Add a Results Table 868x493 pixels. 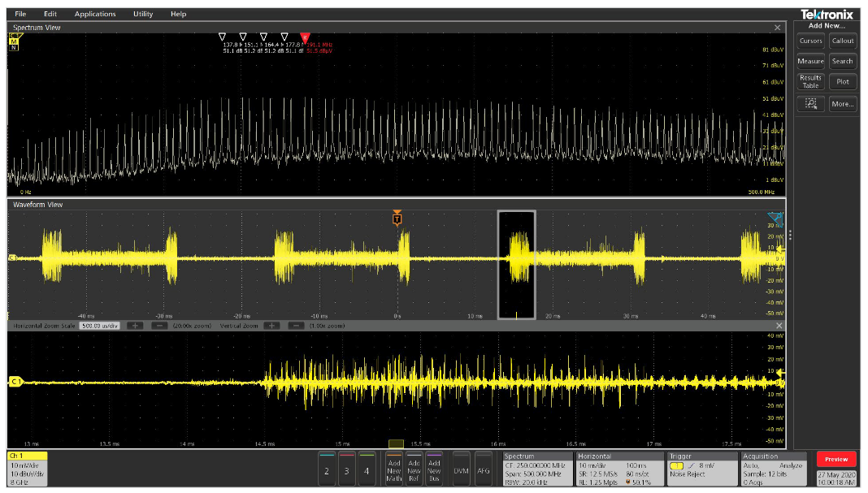810,81
